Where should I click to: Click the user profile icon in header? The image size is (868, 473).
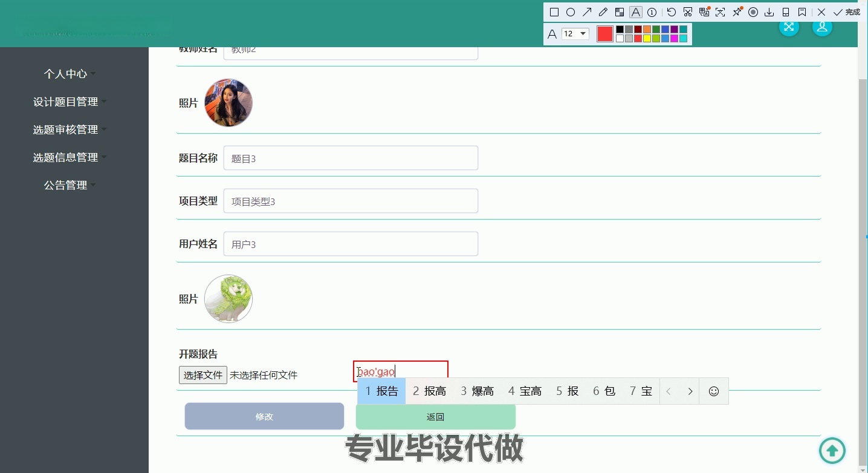click(822, 27)
